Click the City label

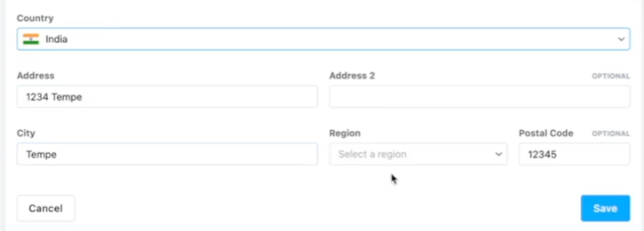coord(26,133)
